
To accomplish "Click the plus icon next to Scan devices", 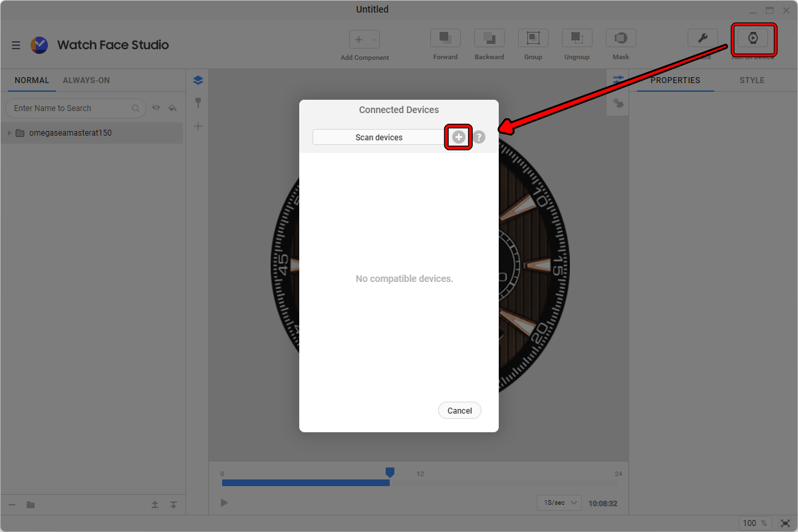I will pyautogui.click(x=459, y=137).
